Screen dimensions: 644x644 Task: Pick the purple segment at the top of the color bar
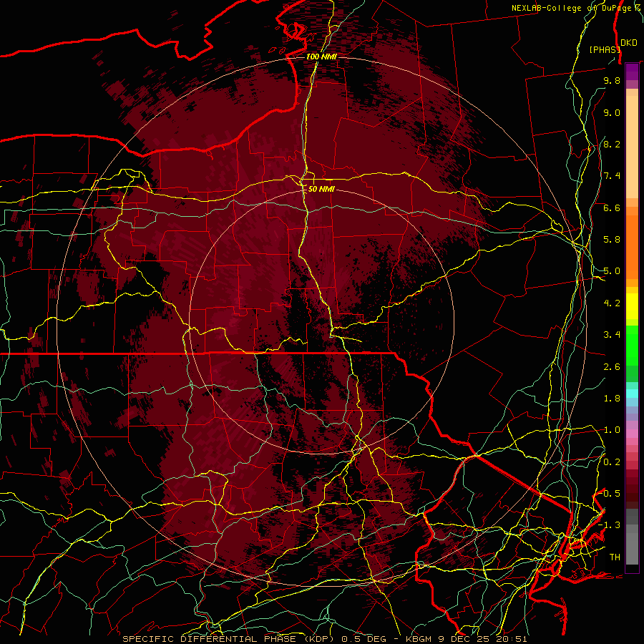pos(632,72)
